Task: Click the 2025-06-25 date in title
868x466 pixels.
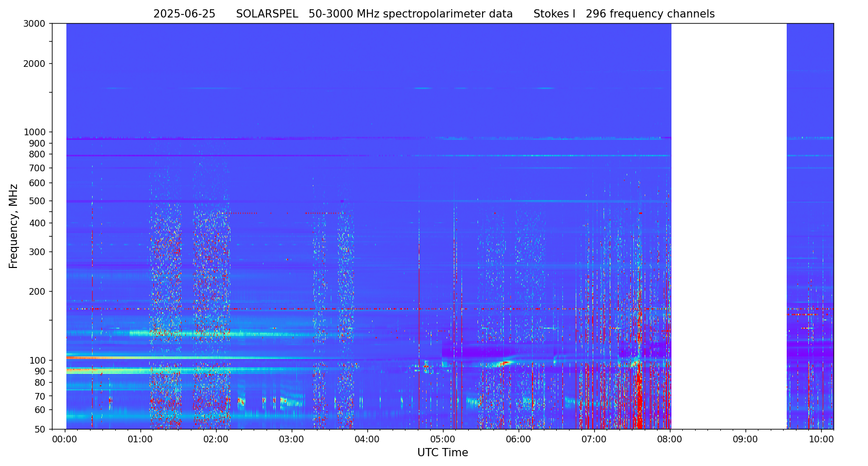Action: click(x=184, y=14)
